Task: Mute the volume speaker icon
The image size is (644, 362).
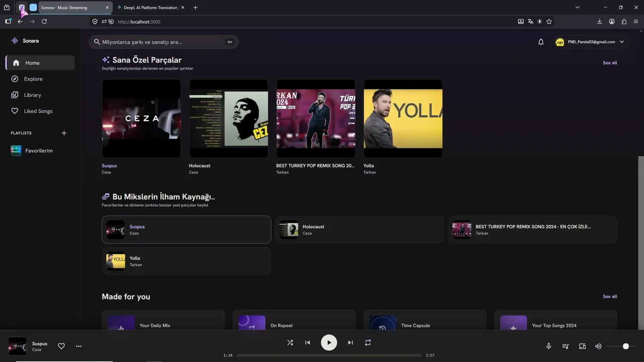Action: [598, 346]
